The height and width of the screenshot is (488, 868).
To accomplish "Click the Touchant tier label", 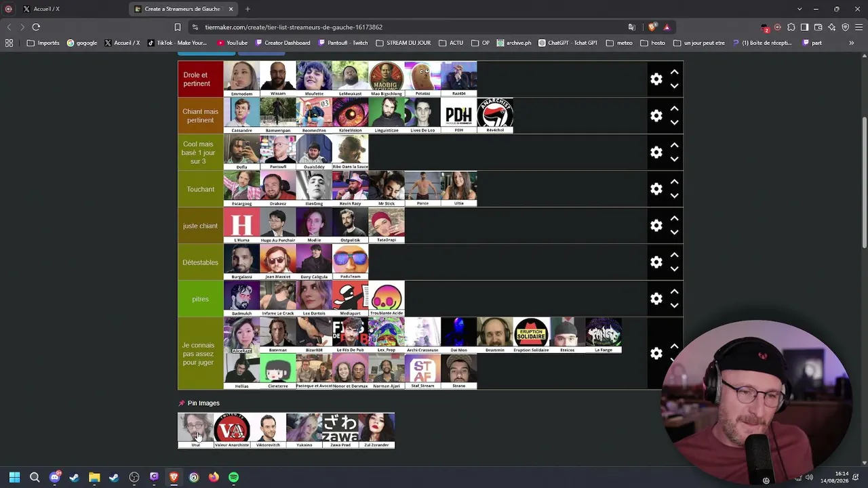I will click(x=201, y=189).
